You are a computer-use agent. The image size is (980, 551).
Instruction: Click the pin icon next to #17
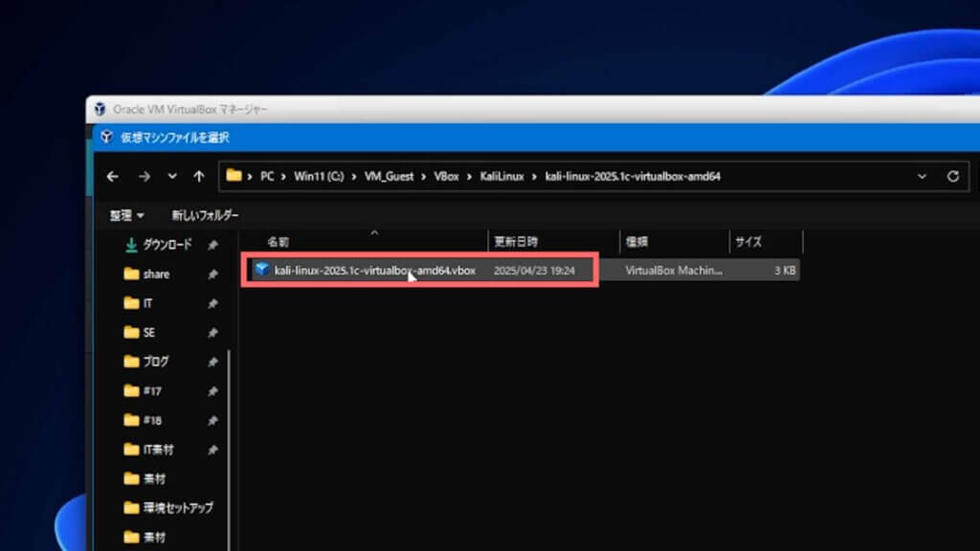pyautogui.click(x=212, y=391)
